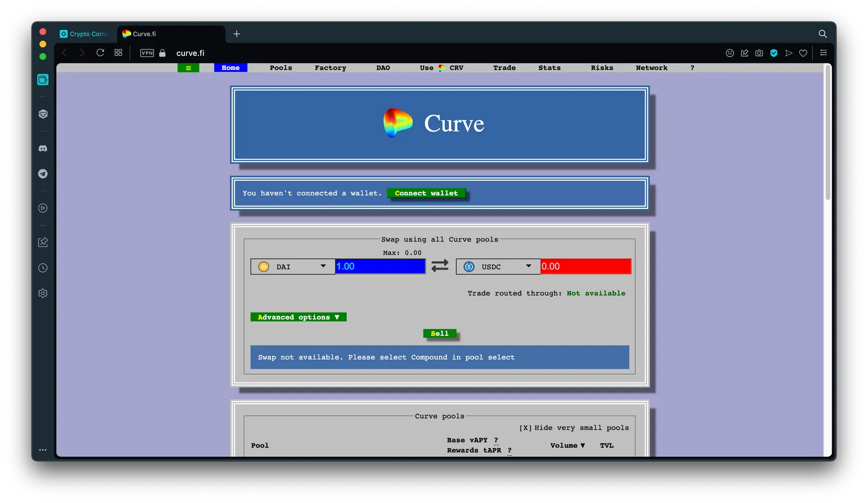Toggle the VPN badge in address bar
868x503 pixels.
coord(147,53)
